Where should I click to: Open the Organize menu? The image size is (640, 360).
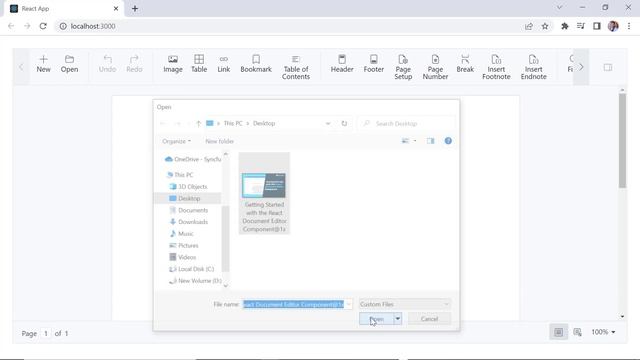tap(176, 141)
